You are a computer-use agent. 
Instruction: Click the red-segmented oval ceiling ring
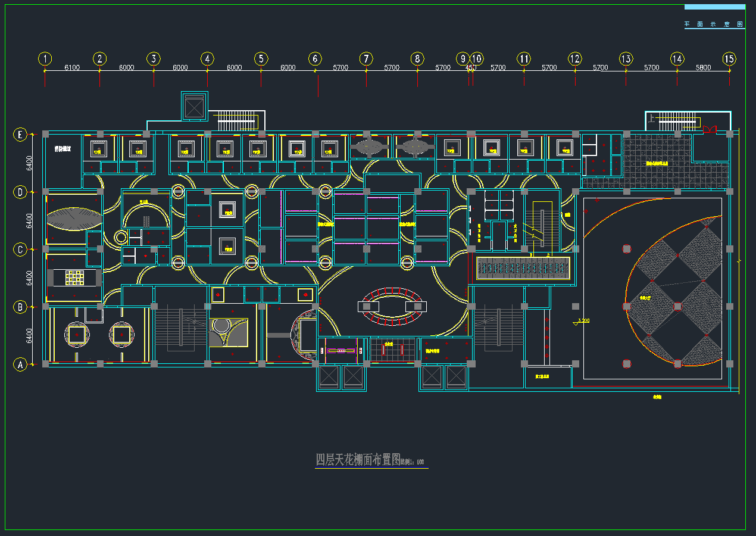[392, 306]
